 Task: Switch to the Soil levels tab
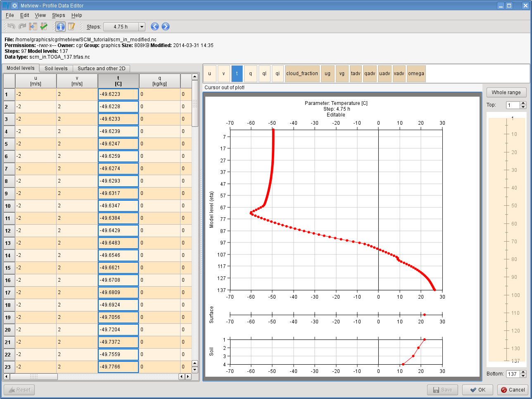point(56,69)
